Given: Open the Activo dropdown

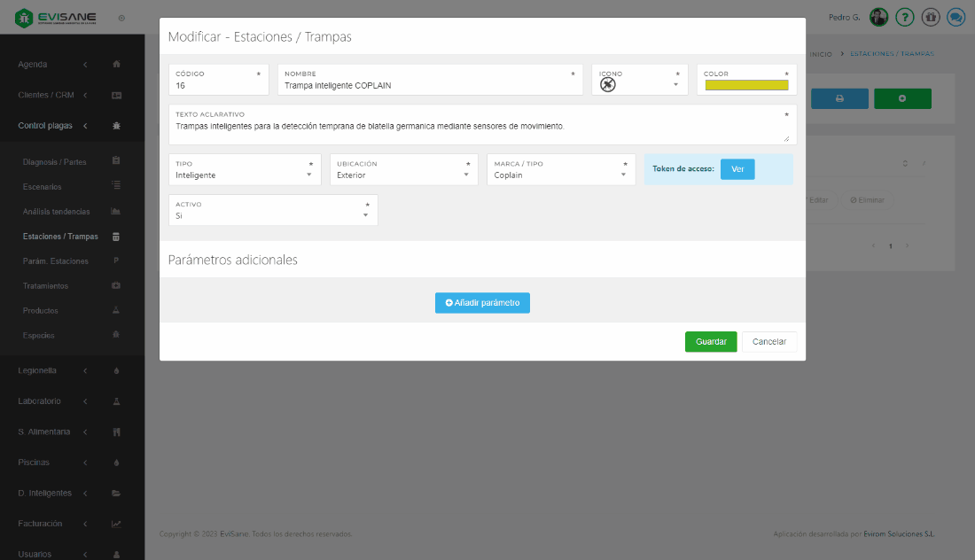Looking at the screenshot, I should [x=273, y=215].
